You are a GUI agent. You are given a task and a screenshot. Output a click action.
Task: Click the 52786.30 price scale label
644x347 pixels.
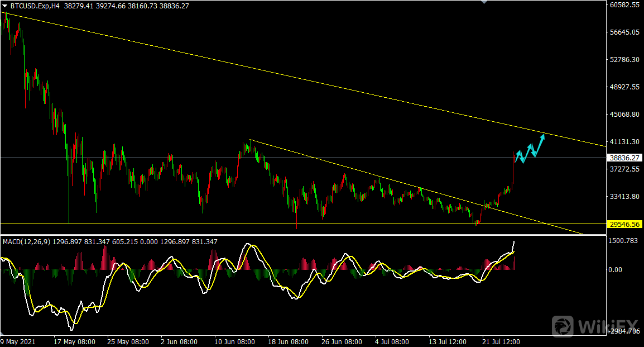pyautogui.click(x=624, y=60)
